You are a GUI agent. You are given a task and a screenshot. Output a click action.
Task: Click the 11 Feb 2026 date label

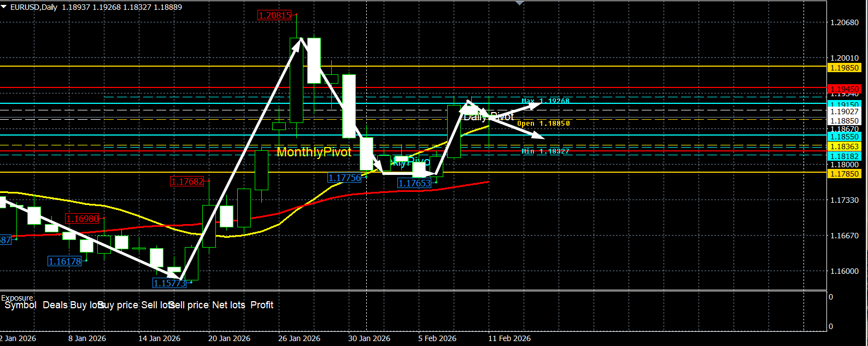click(x=509, y=338)
